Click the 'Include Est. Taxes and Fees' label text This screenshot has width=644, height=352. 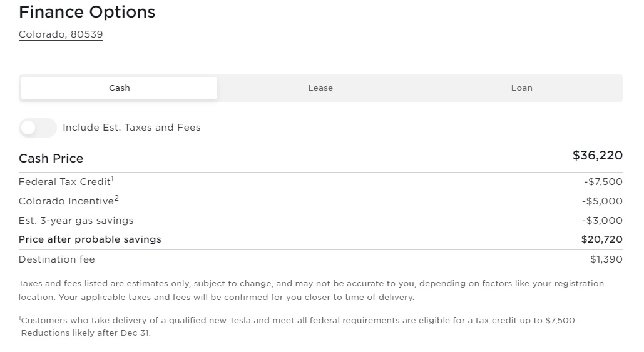coord(131,128)
